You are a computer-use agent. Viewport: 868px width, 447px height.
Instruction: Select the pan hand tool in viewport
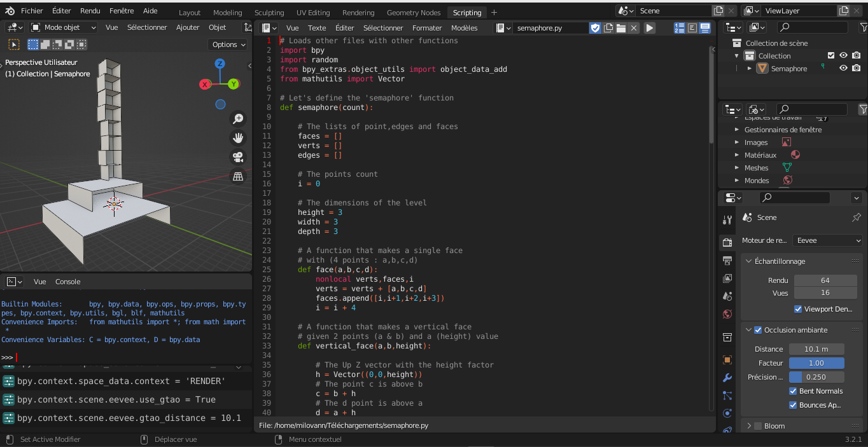pyautogui.click(x=238, y=138)
